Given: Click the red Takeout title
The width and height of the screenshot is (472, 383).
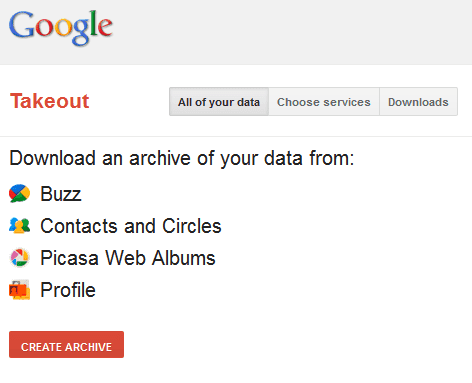Looking at the screenshot, I should (x=50, y=101).
